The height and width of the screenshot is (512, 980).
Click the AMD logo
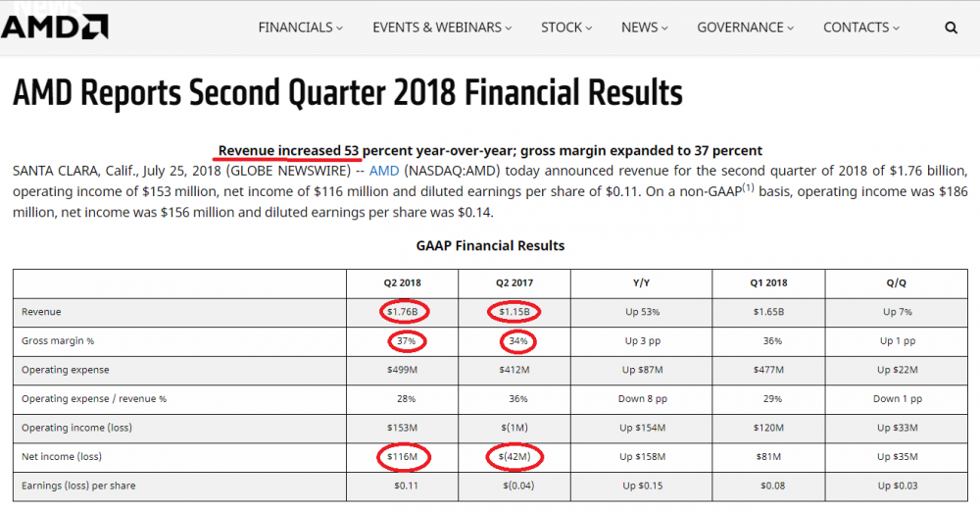pyautogui.click(x=55, y=26)
